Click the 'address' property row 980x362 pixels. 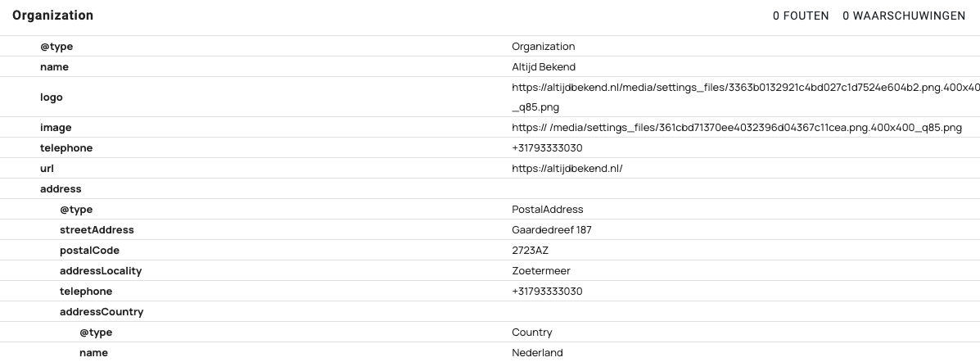490,189
